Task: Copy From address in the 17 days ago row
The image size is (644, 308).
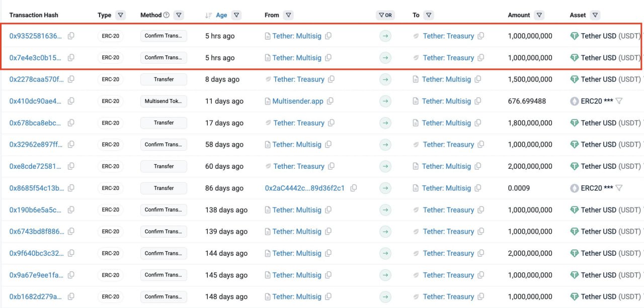Action: [x=331, y=123]
